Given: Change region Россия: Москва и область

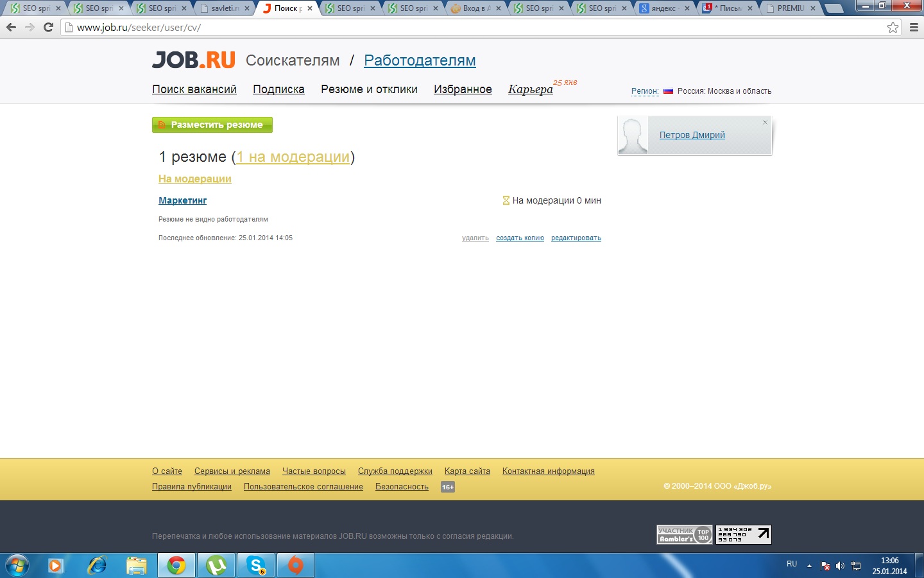Looking at the screenshot, I should (724, 91).
